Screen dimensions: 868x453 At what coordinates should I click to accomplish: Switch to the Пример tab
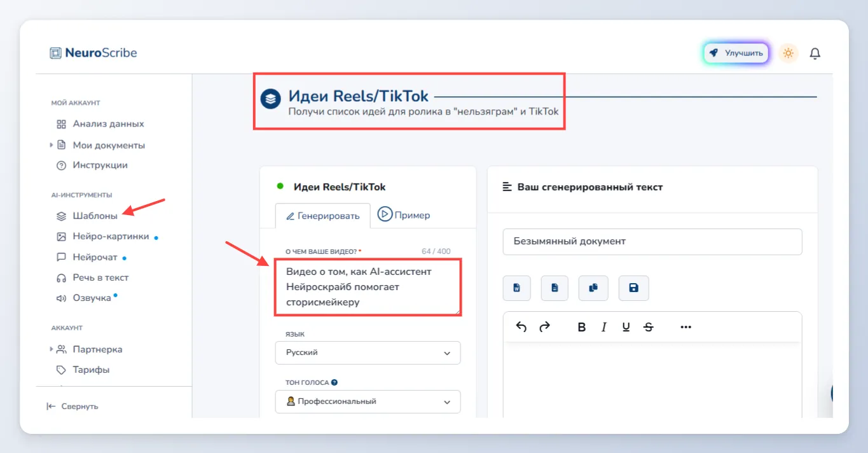tap(404, 215)
